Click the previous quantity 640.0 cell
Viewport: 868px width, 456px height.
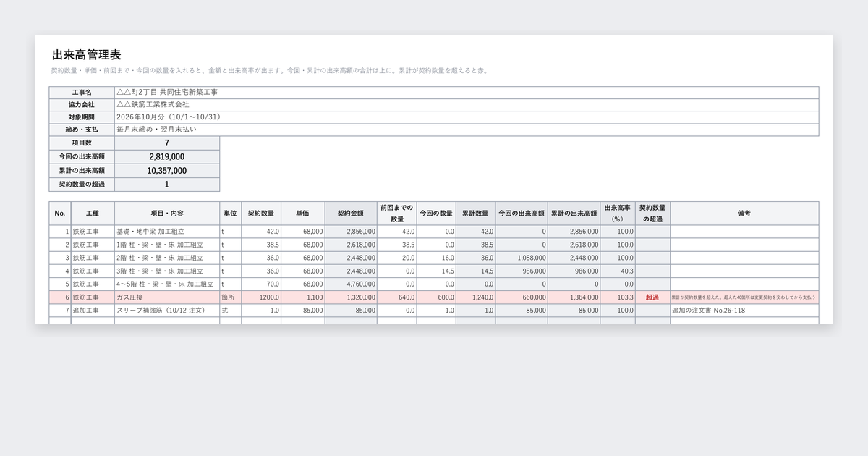(x=397, y=297)
